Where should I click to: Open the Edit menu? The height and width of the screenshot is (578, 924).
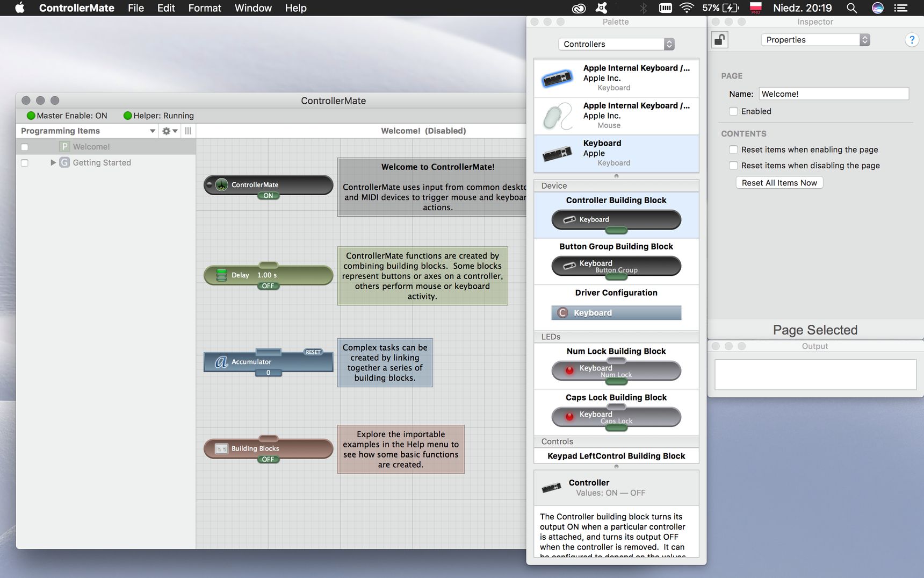[166, 8]
